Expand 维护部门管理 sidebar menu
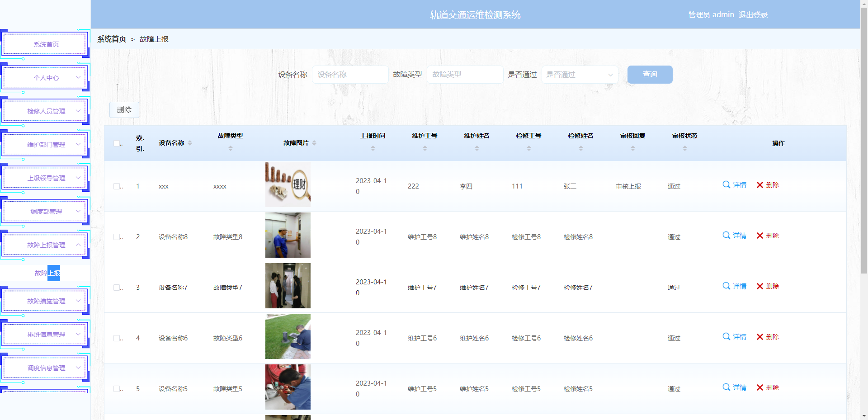 [x=45, y=145]
